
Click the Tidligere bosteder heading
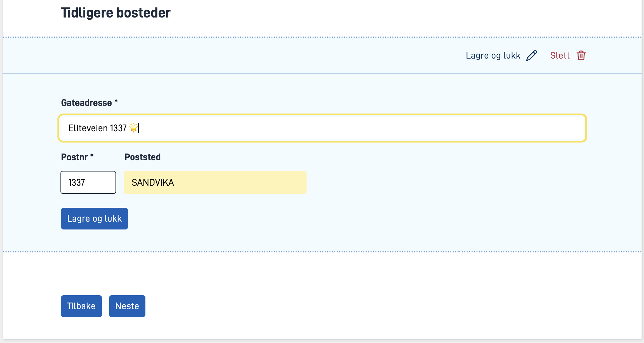click(116, 13)
